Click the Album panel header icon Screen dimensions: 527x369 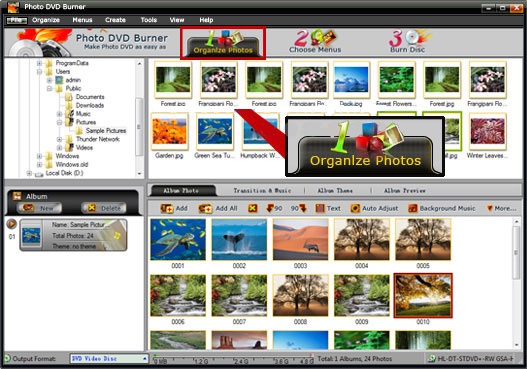click(x=17, y=196)
